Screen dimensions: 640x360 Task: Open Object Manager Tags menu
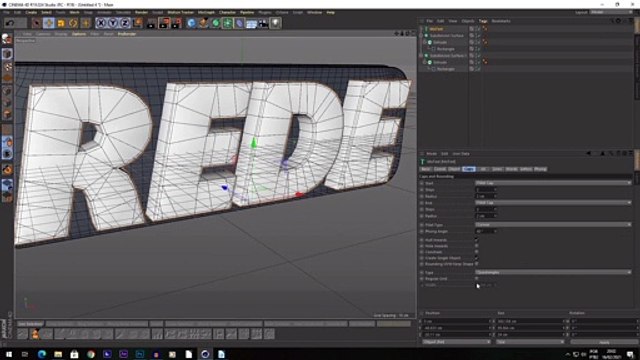483,21
